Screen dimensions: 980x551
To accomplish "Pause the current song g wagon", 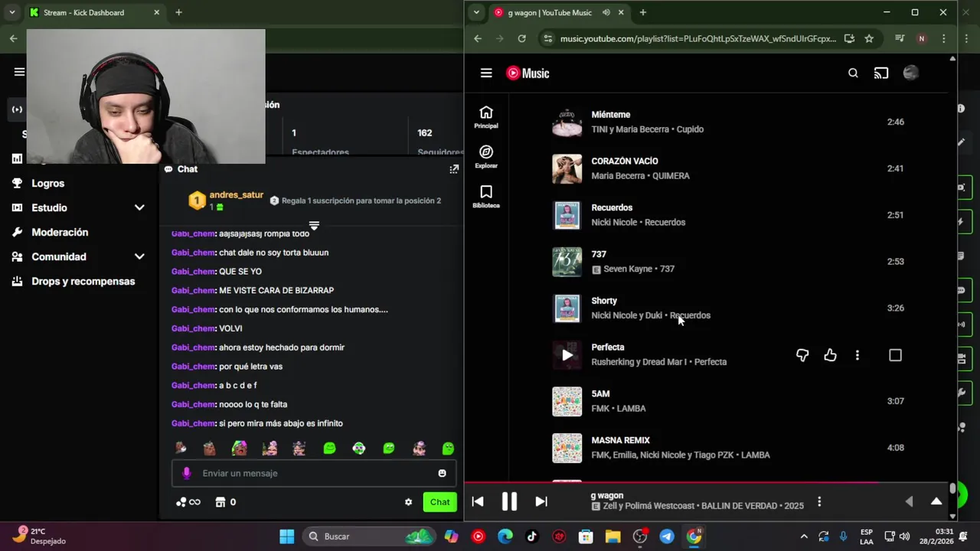I will click(x=509, y=502).
